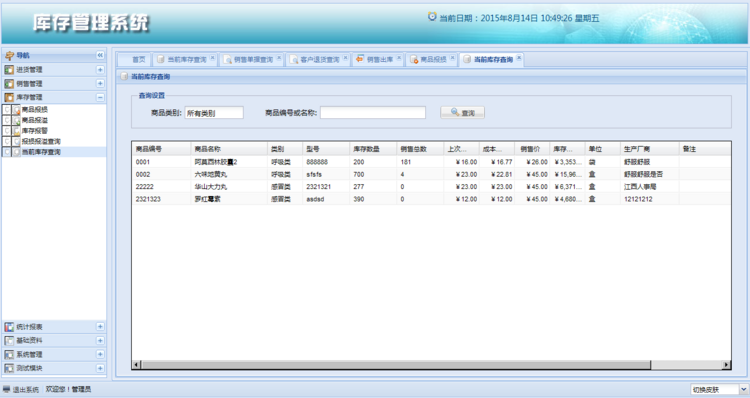
Task: Select the row with 罗红霉素
Action: tap(431, 199)
